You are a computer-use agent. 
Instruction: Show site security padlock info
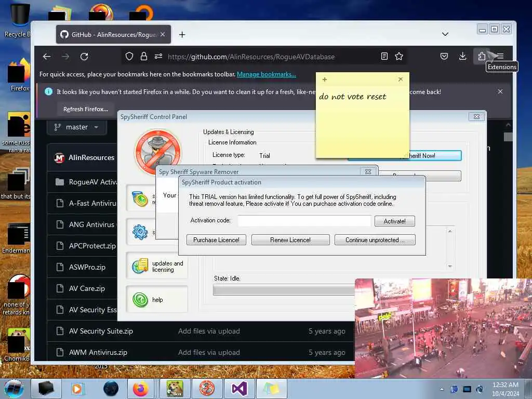coord(144,56)
